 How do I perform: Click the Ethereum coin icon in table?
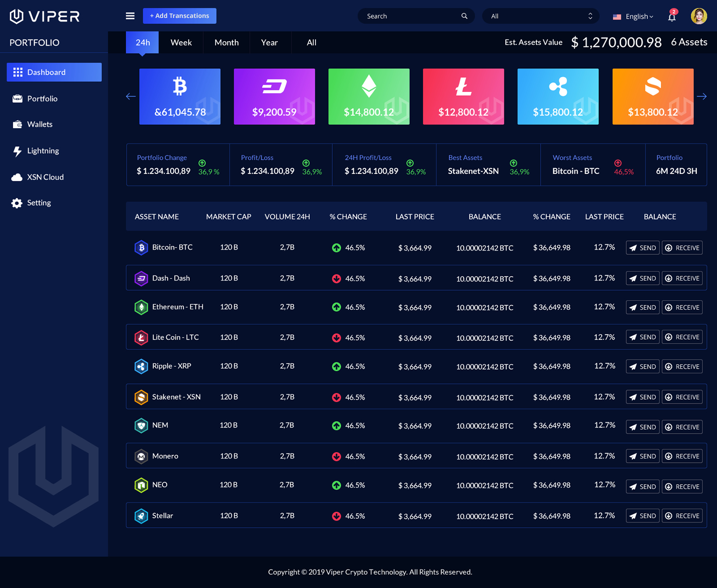tap(141, 307)
